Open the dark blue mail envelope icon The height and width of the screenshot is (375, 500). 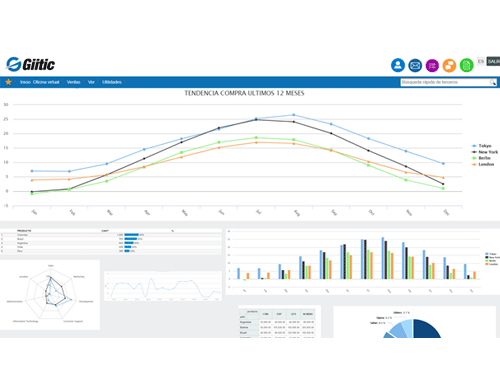tap(415, 65)
